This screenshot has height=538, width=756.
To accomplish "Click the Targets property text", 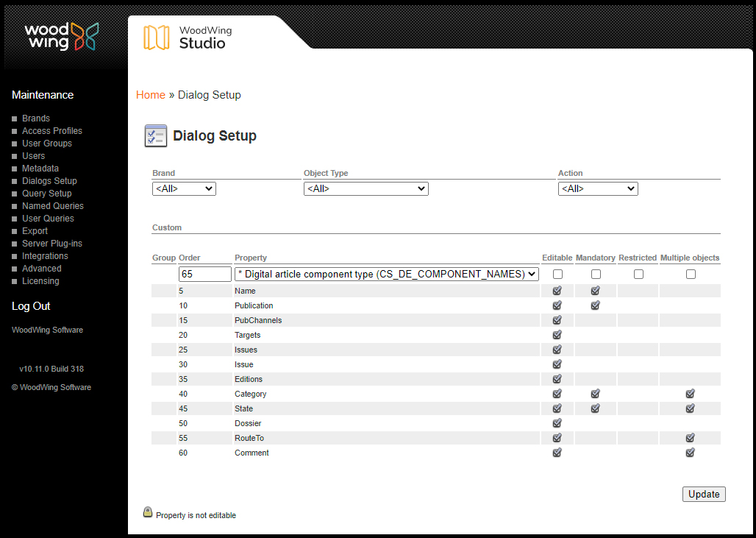I will (247, 335).
